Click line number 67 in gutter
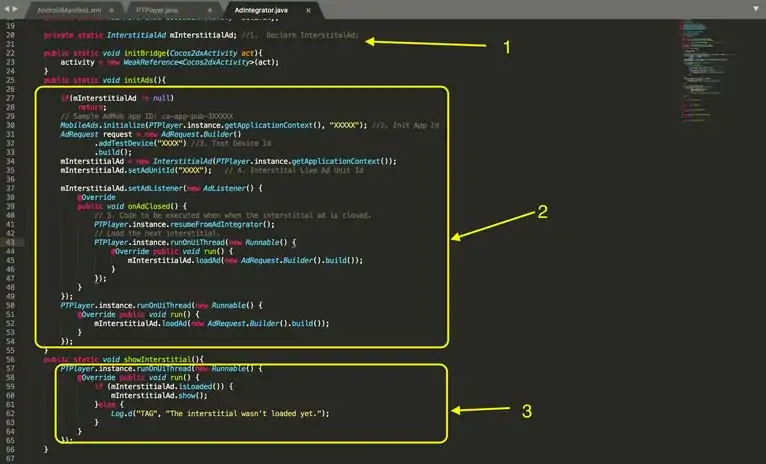 click(x=10, y=459)
